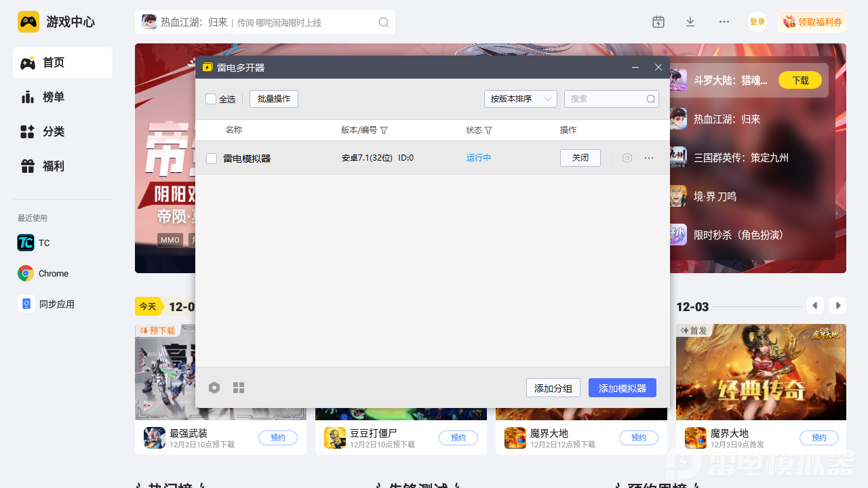Switch to grid view icon at dialog bottom

tap(238, 387)
